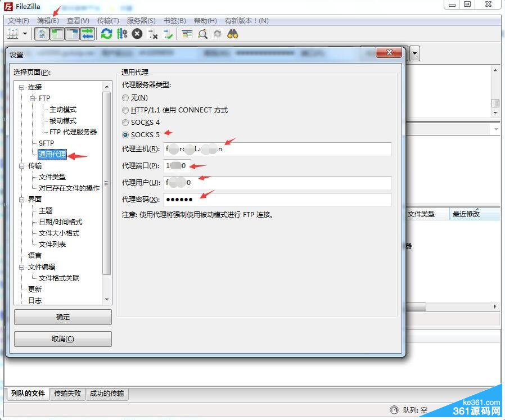Open the 编辑(E) menu
Screen dimensions: 505x420
coord(48,21)
